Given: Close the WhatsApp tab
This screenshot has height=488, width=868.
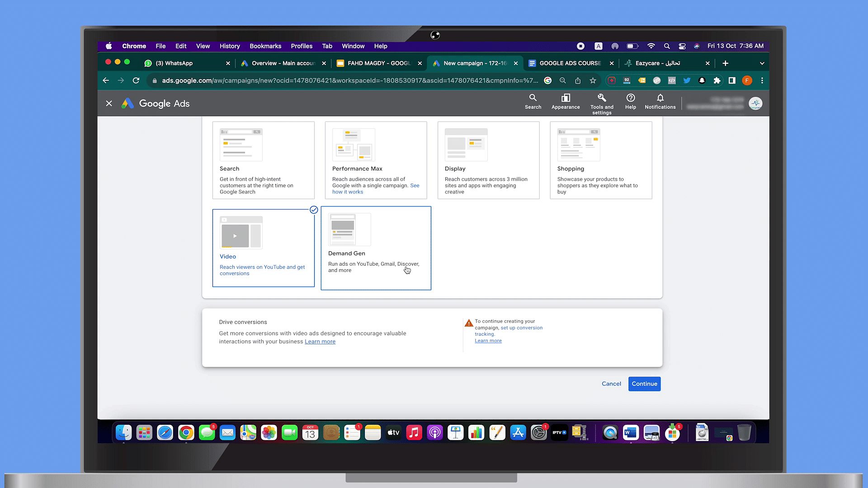Looking at the screenshot, I should (228, 63).
